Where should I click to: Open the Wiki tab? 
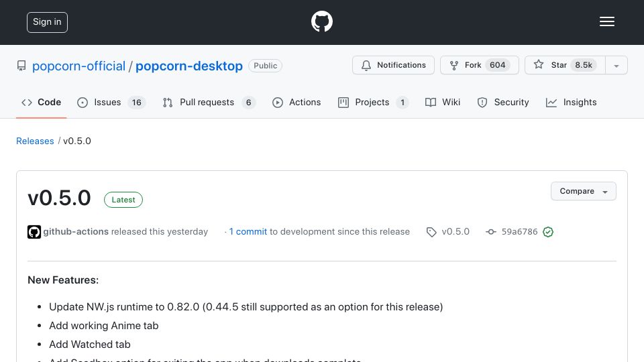(x=443, y=103)
